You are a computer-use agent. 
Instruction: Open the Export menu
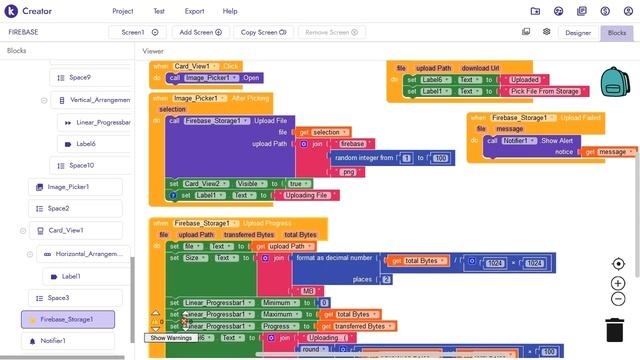point(194,11)
